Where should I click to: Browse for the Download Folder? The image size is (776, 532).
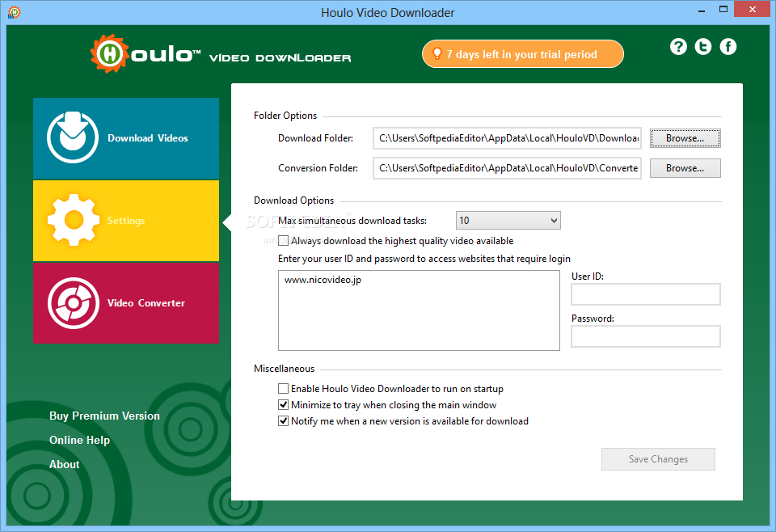[685, 138]
